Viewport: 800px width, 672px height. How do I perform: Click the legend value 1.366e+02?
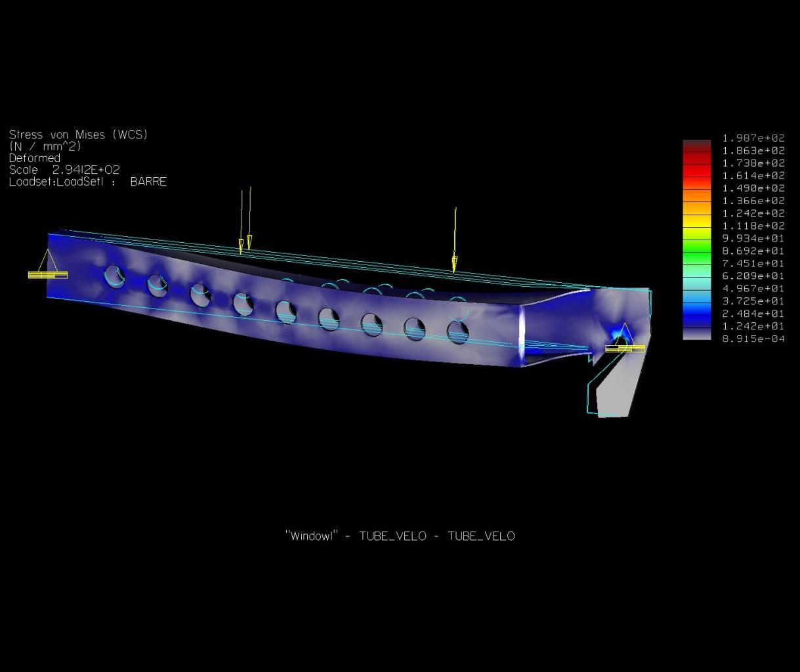point(753,200)
